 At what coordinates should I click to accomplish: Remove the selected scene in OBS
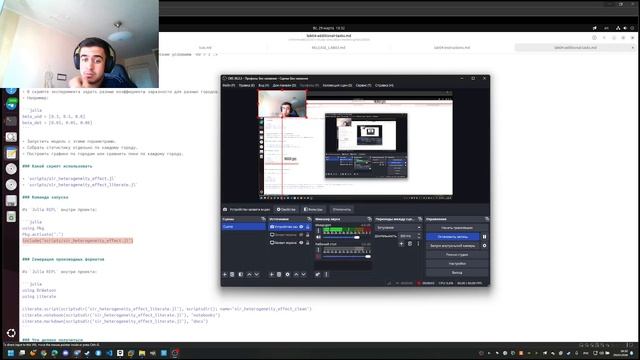(x=232, y=275)
